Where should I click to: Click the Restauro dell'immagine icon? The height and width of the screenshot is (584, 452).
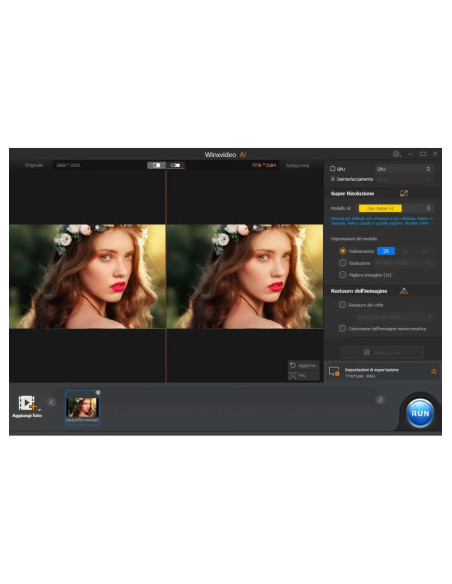coord(404,291)
